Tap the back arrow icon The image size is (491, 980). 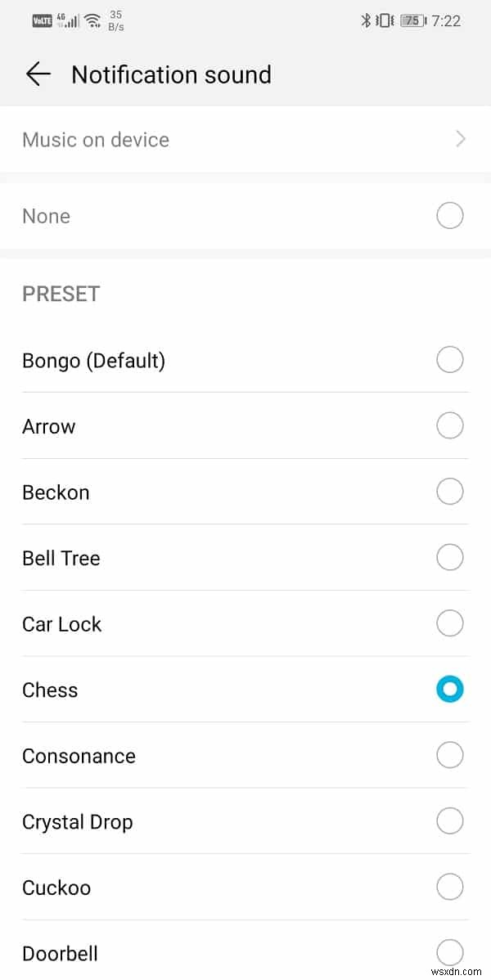37,74
